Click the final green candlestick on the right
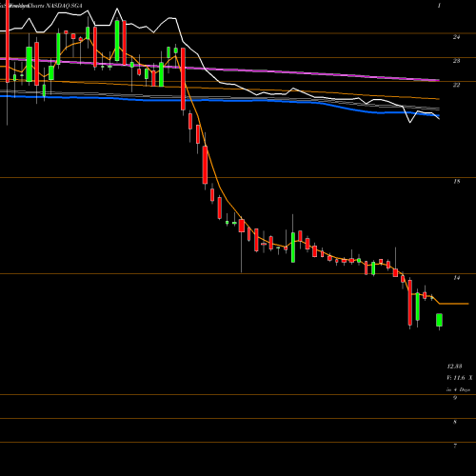Image resolution: width=476 pixels, height=476 pixels. pyautogui.click(x=440, y=320)
